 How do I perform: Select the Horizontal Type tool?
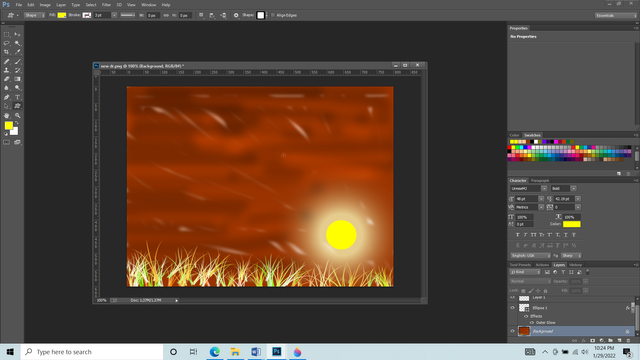coord(17,97)
